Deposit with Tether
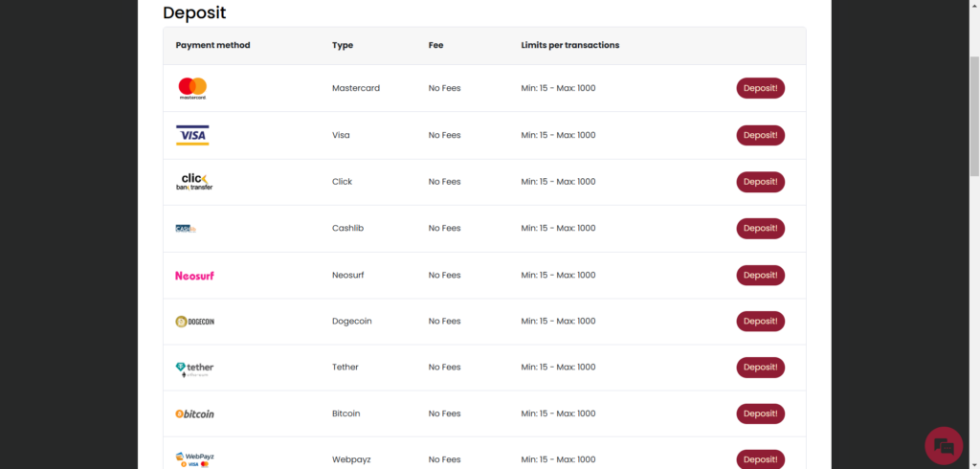This screenshot has width=980, height=469. [760, 368]
